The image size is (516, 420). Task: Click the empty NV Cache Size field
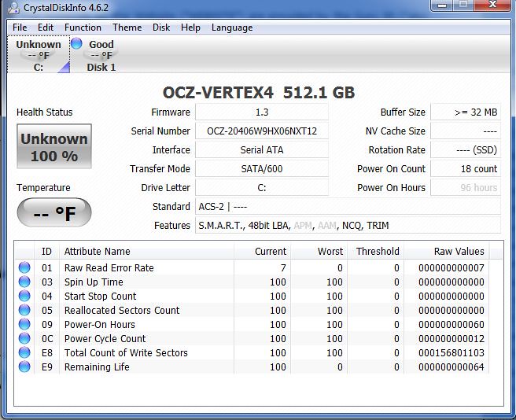466,131
